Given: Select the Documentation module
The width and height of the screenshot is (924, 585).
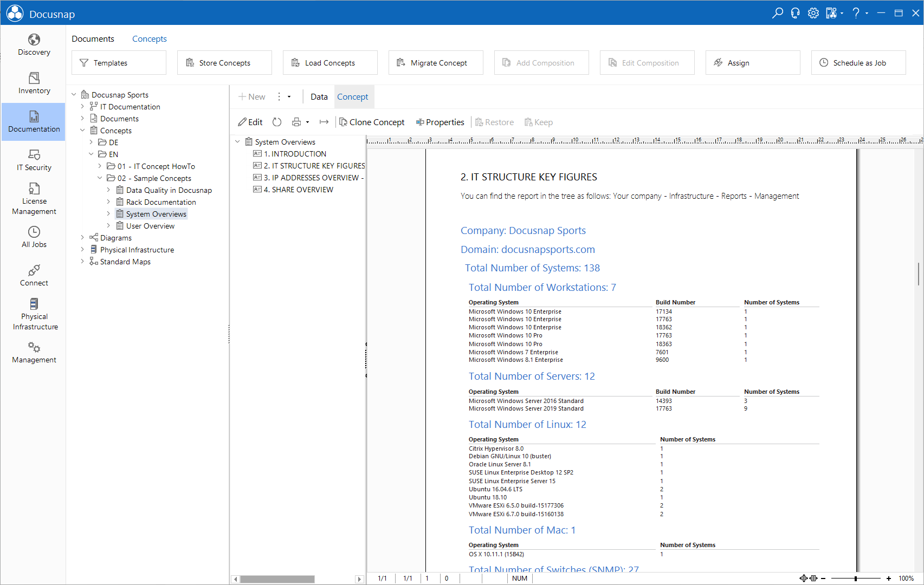Looking at the screenshot, I should [x=34, y=122].
